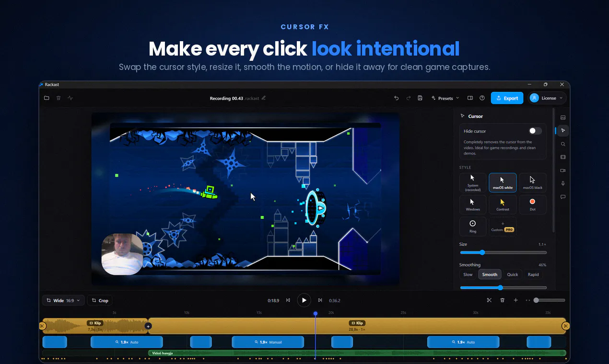Open the microphone audio sidebar panel
Viewport: 609px width, 364px height.
click(x=563, y=183)
